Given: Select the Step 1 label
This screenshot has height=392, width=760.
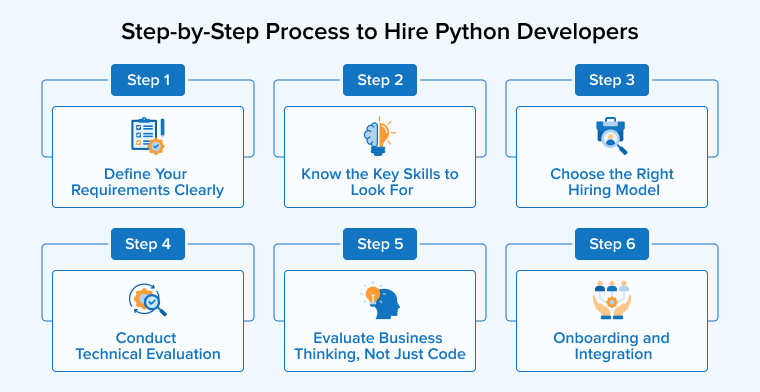Looking at the screenshot, I should coord(148,80).
